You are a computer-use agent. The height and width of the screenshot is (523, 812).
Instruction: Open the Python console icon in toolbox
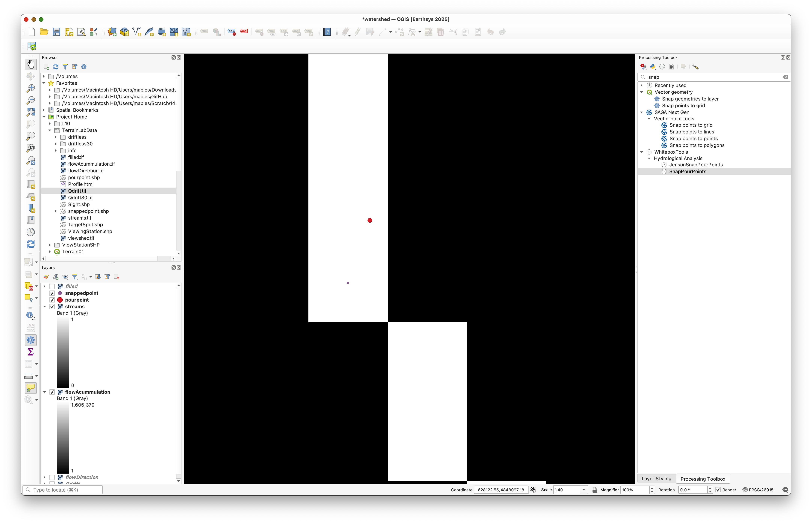click(653, 67)
